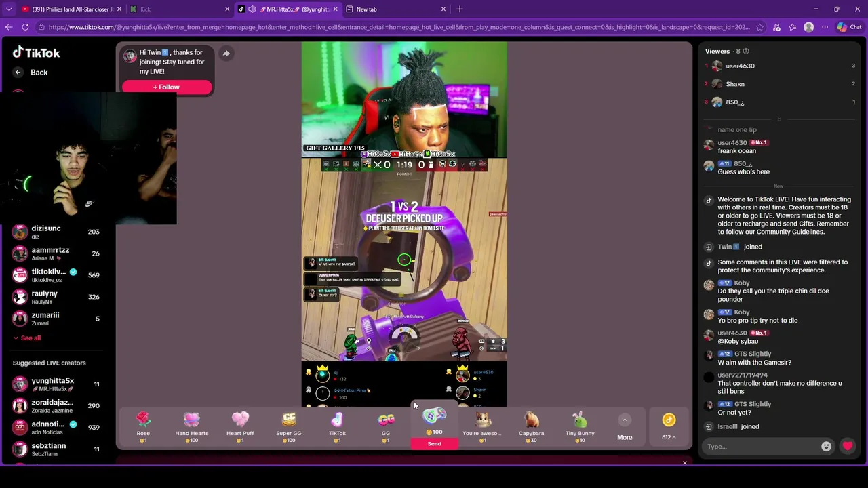Open the browser Chat assistant button
The width and height of the screenshot is (868, 488).
(x=850, y=27)
